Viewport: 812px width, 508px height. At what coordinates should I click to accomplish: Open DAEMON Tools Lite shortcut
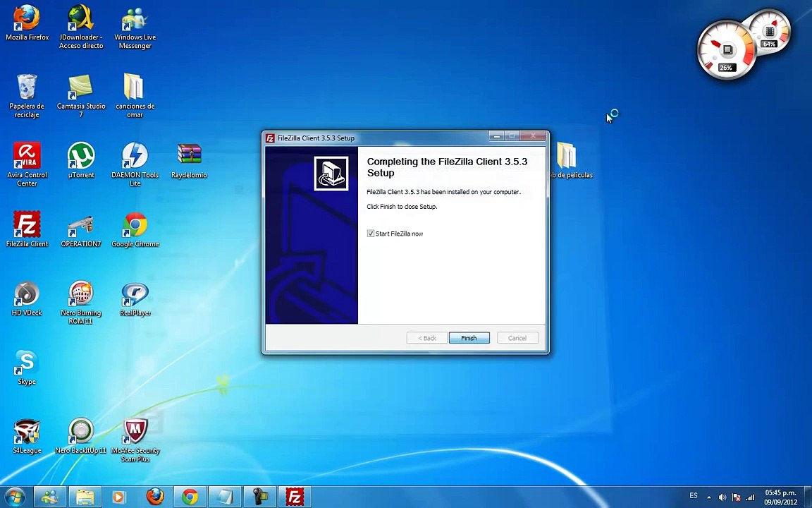135,164
